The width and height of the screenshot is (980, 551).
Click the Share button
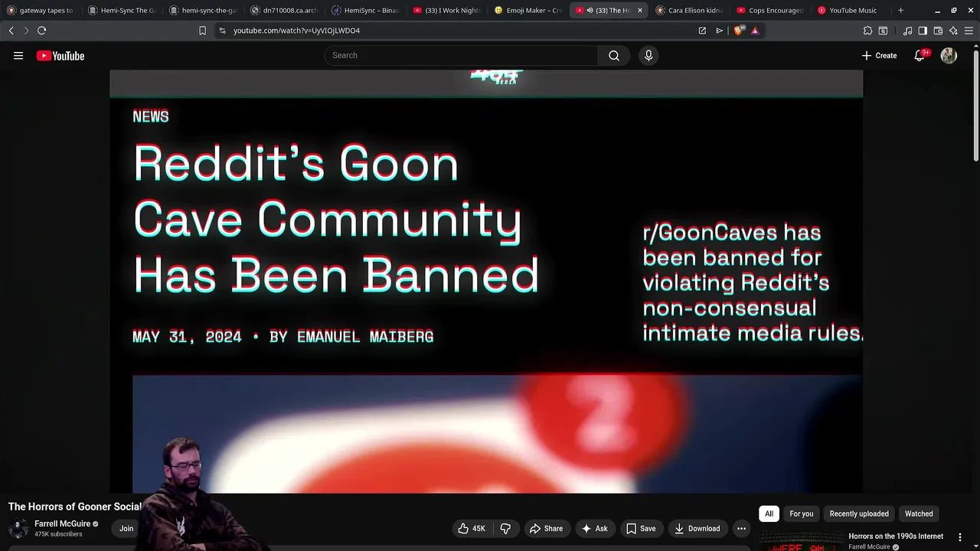pyautogui.click(x=546, y=528)
